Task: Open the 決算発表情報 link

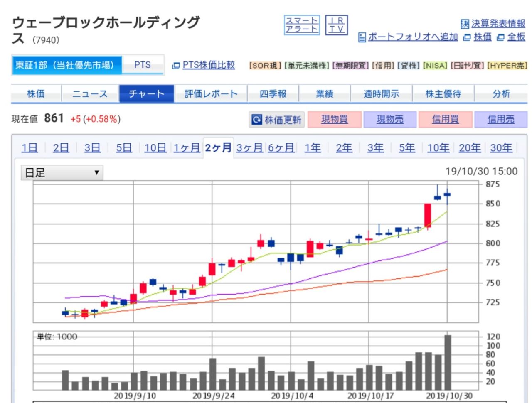Action: 498,24
